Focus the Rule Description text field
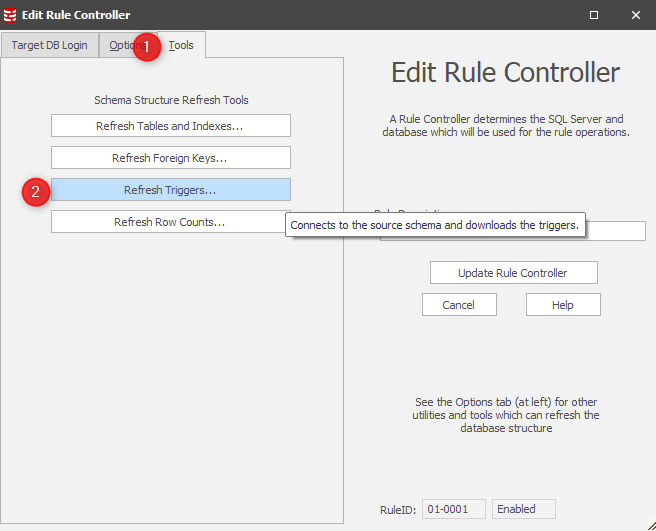This screenshot has height=531, width=656. (615, 231)
